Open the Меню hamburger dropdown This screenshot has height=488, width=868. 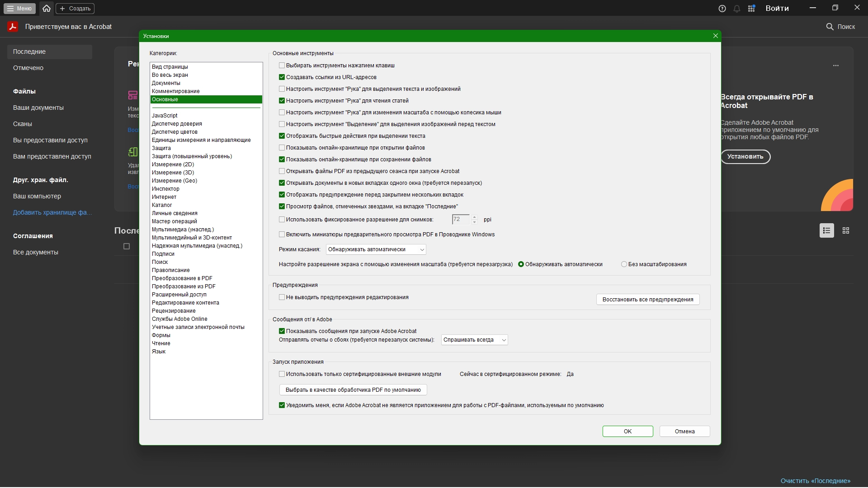19,8
